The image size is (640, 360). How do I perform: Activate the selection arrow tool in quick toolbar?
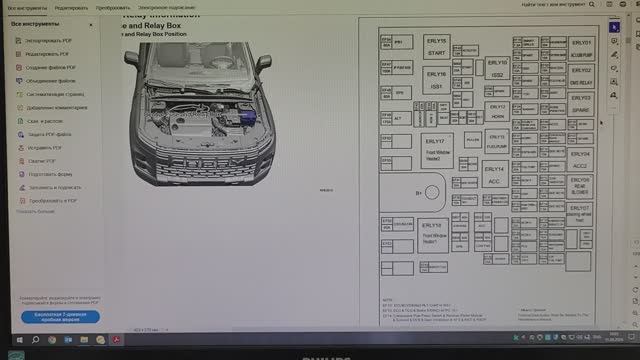tap(614, 27)
